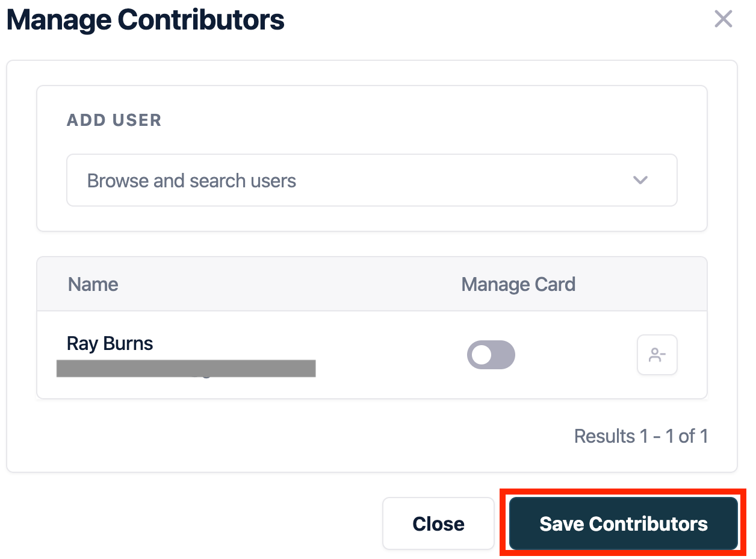Click the Name column header
Viewport: 756px width, 559px height.
point(93,284)
